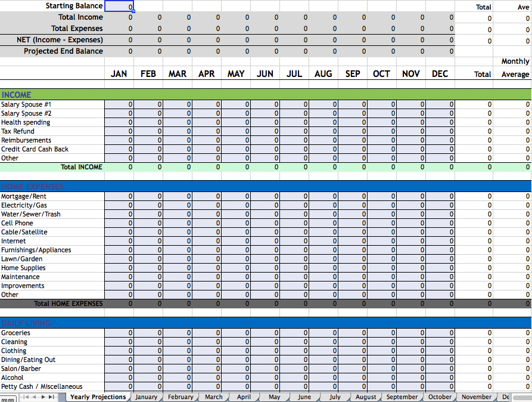The image size is (532, 402).
Task: Open the Yearly Projections sheet tab
Action: pyautogui.click(x=98, y=397)
